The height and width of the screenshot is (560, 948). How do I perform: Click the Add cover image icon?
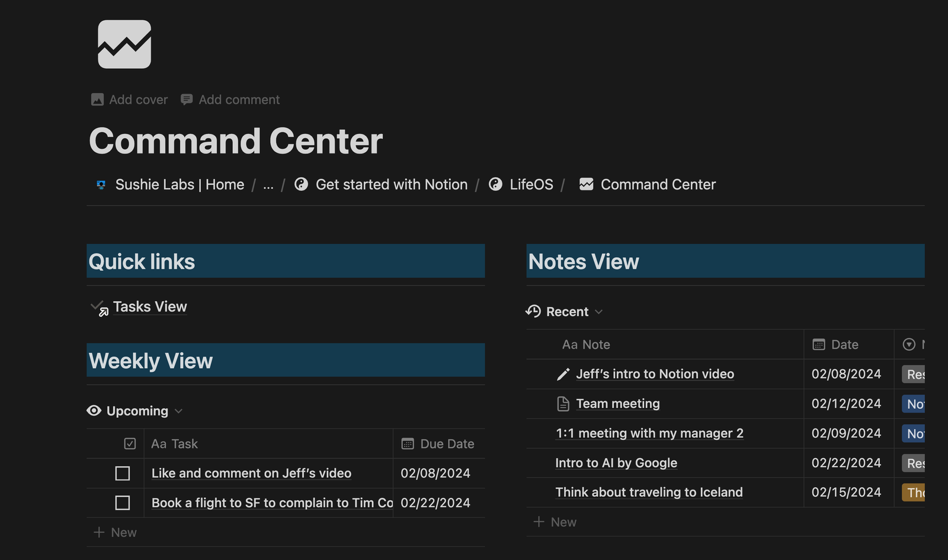click(98, 99)
